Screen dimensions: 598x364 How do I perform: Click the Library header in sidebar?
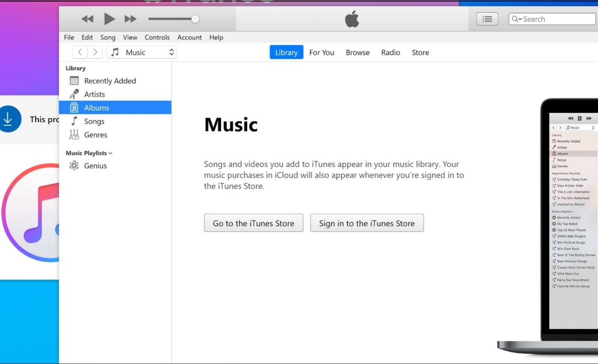click(x=76, y=68)
